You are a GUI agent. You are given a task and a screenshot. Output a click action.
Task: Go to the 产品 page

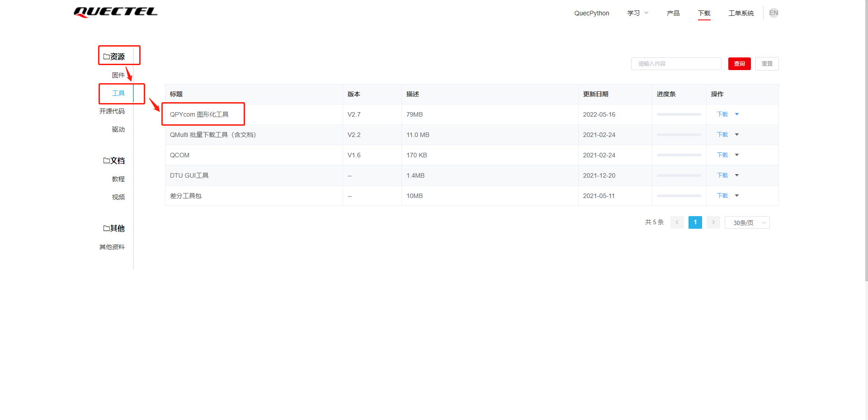pos(673,13)
